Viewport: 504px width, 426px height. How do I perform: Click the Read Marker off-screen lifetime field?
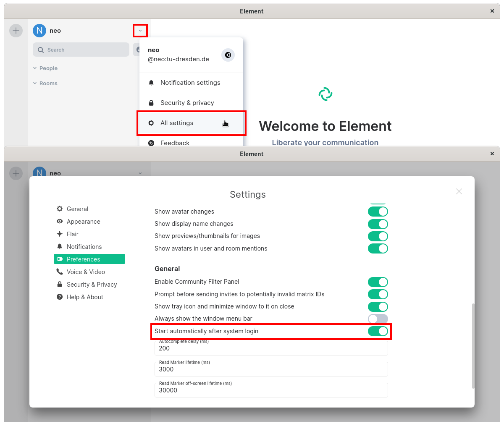[271, 390]
